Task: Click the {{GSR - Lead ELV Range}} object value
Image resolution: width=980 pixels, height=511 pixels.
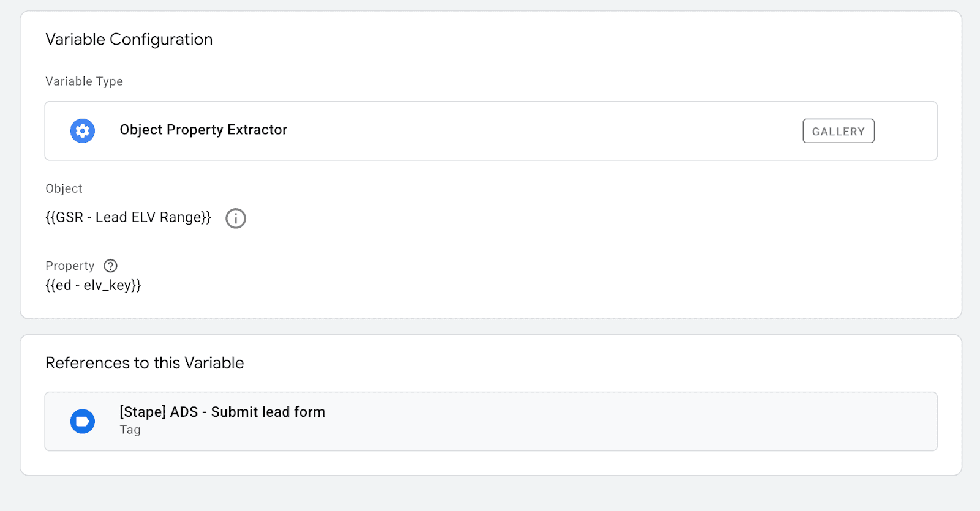Action: pos(128,217)
